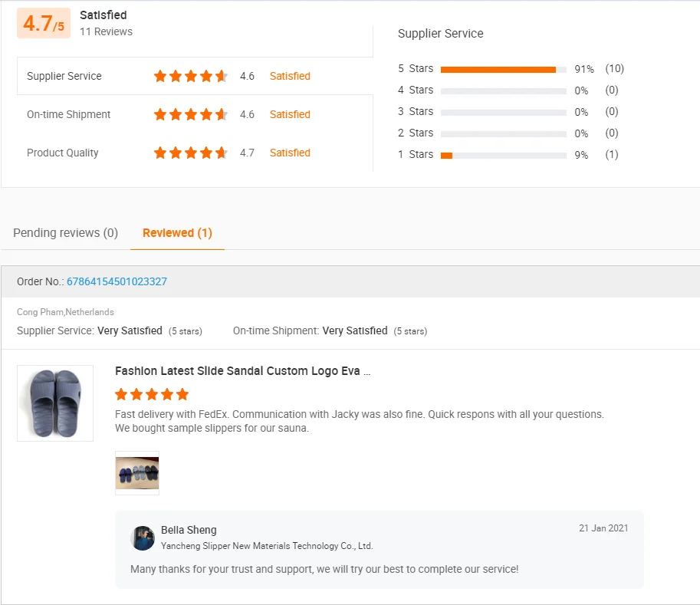Select the Supplier Service rating row

(195, 76)
